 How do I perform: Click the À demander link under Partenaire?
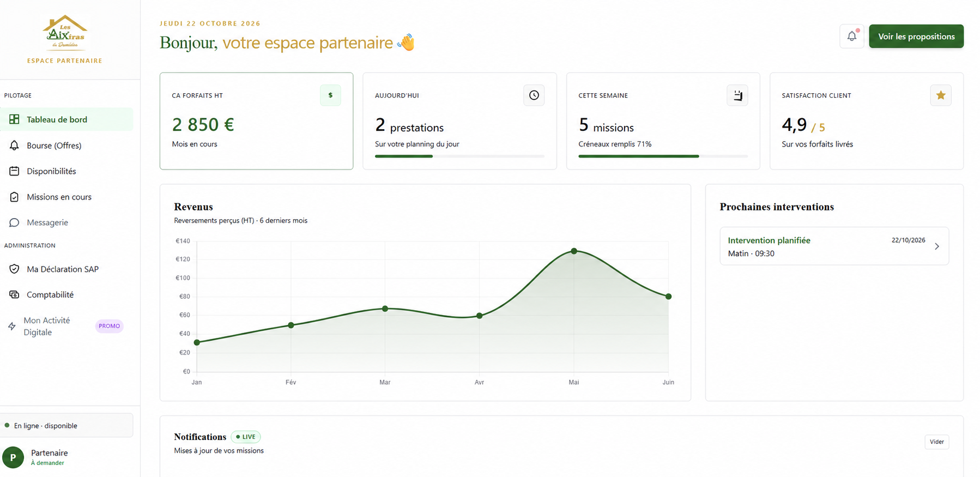click(47, 463)
